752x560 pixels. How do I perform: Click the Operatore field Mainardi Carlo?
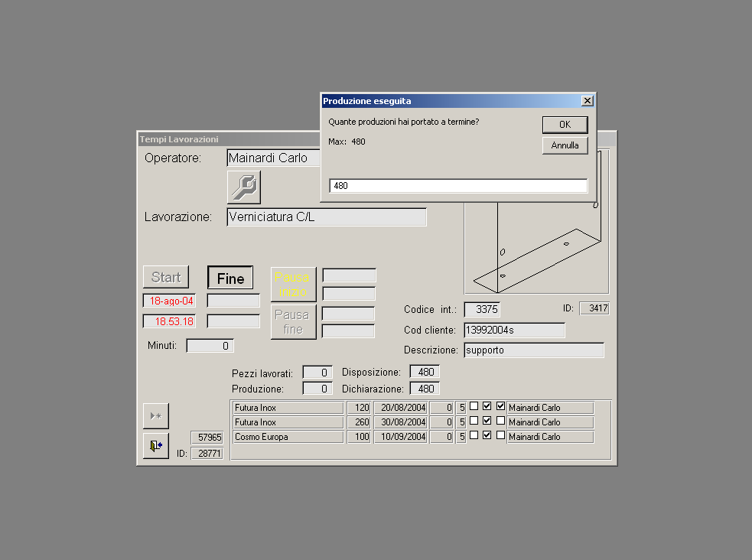[x=273, y=158]
